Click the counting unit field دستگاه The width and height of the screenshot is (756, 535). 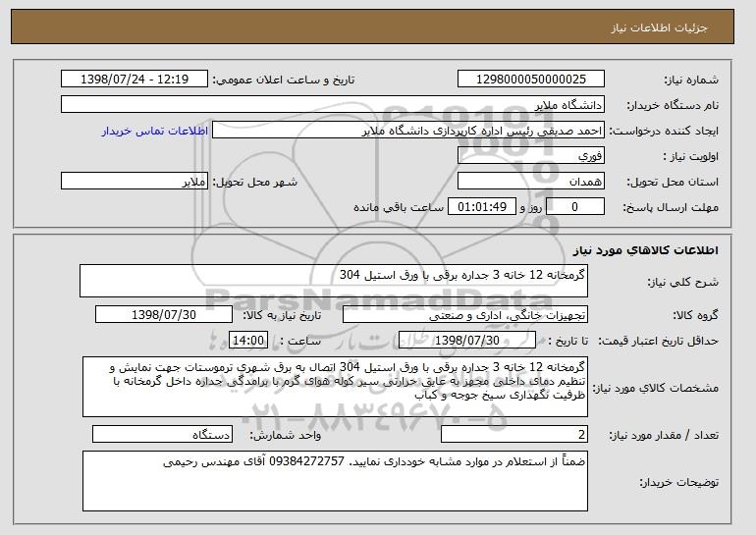(x=162, y=434)
